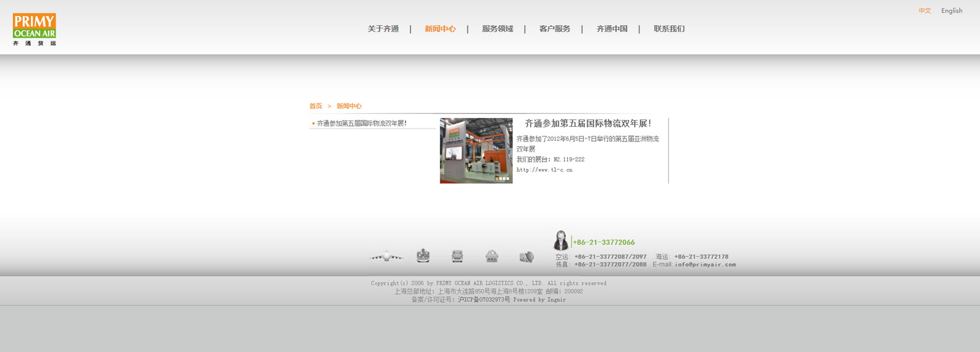The height and width of the screenshot is (352, 980).
Task: Switch language to 中文
Action: [x=925, y=11]
